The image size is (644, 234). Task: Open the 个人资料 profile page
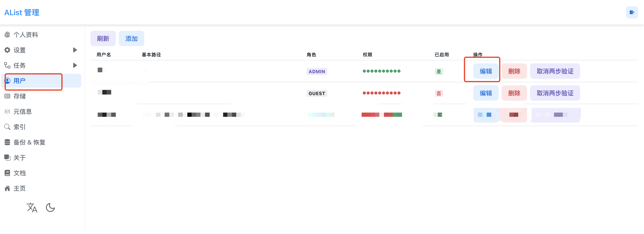[26, 35]
